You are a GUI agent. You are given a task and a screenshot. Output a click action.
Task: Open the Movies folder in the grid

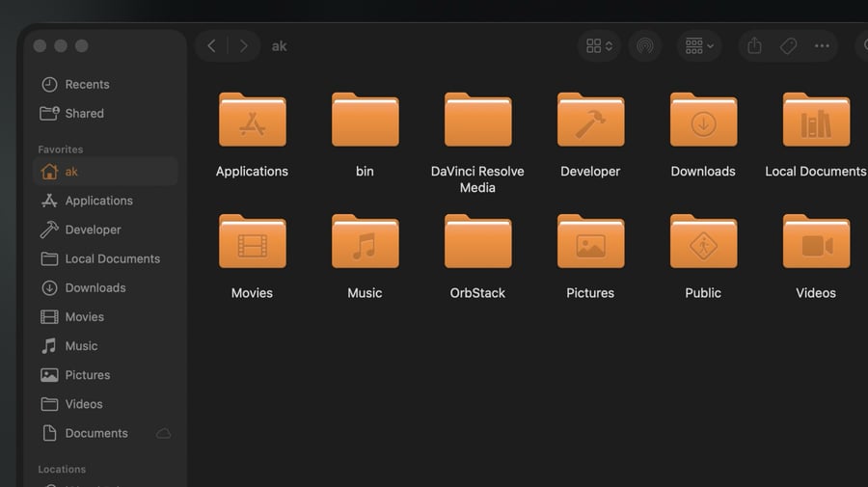tap(253, 241)
